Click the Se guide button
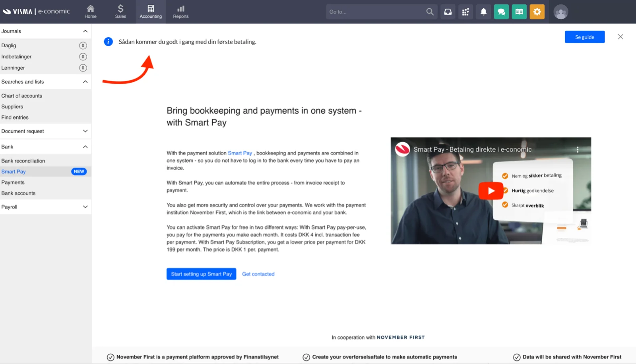This screenshot has height=364, width=636. click(x=584, y=37)
